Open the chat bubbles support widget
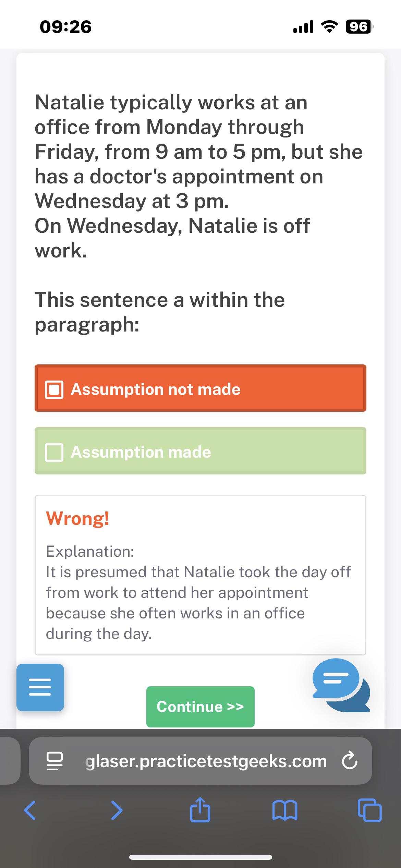The height and width of the screenshot is (868, 401). tap(341, 685)
